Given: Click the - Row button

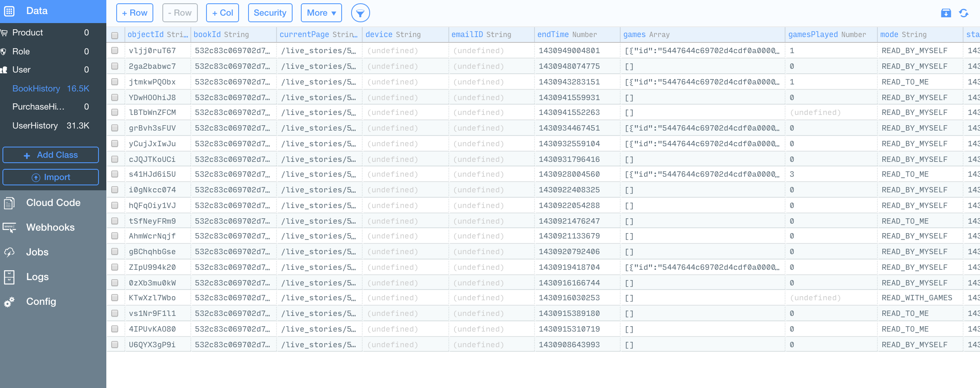Looking at the screenshot, I should pyautogui.click(x=180, y=13).
